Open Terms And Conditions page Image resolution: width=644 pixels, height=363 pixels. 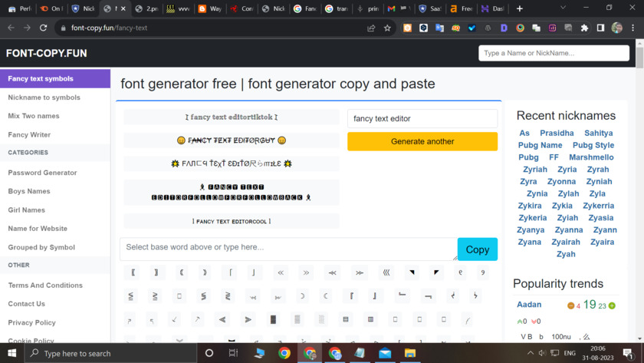pyautogui.click(x=45, y=285)
